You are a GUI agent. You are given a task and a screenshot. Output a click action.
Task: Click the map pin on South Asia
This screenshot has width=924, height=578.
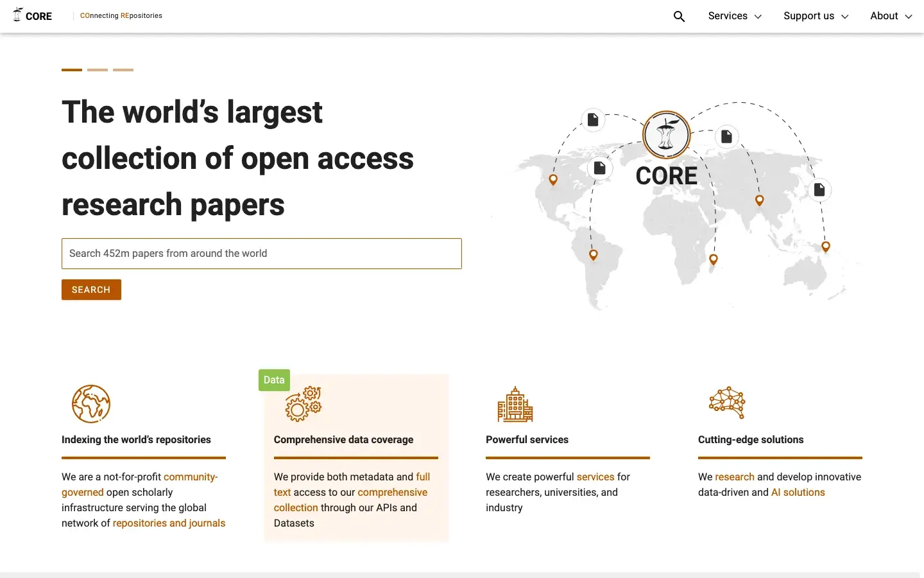pos(760,200)
